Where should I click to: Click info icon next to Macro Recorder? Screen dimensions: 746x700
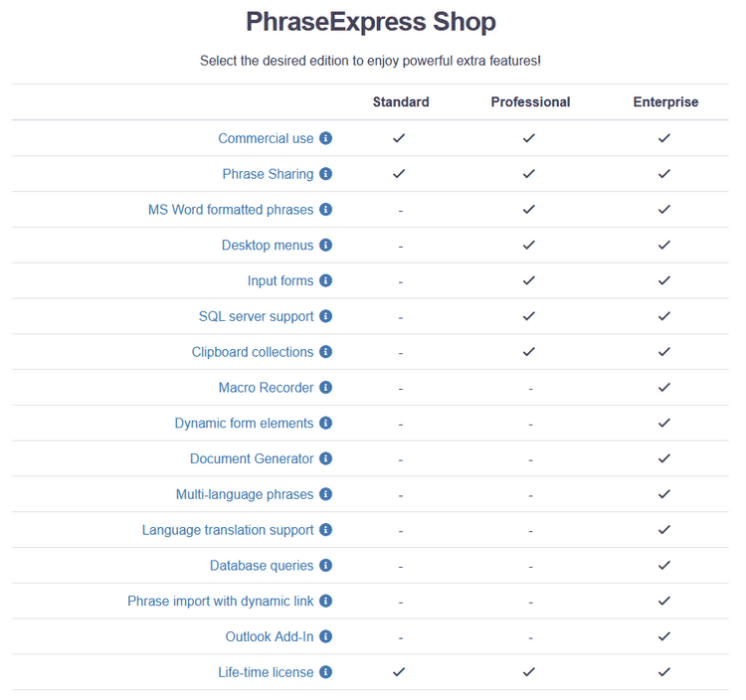coord(326,388)
